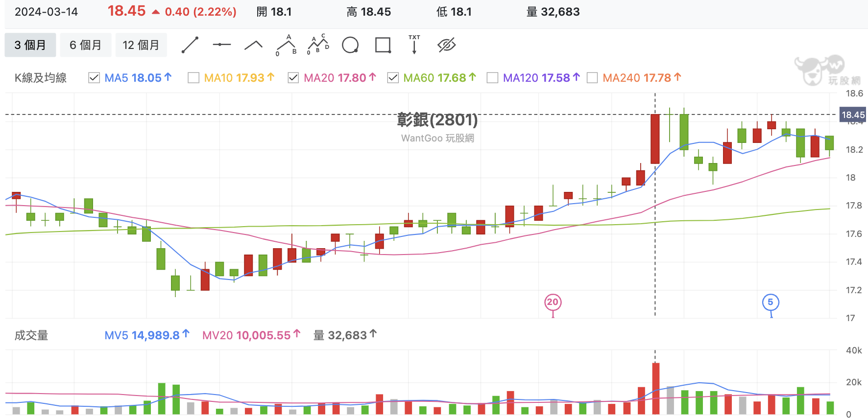
Task: Select the 0-A-B-C-D wave pattern tool
Action: pyautogui.click(x=318, y=45)
